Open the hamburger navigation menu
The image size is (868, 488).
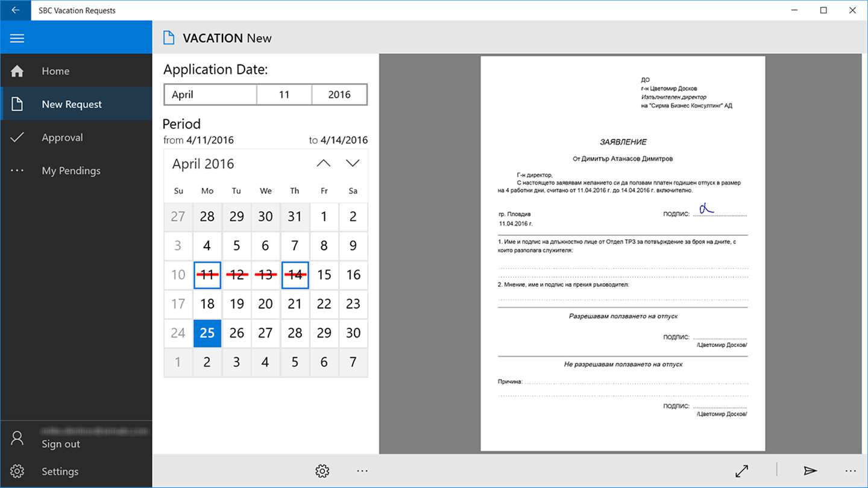point(17,38)
